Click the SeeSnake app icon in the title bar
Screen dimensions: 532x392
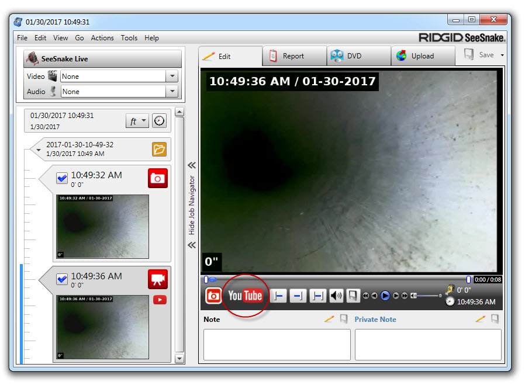(x=18, y=22)
